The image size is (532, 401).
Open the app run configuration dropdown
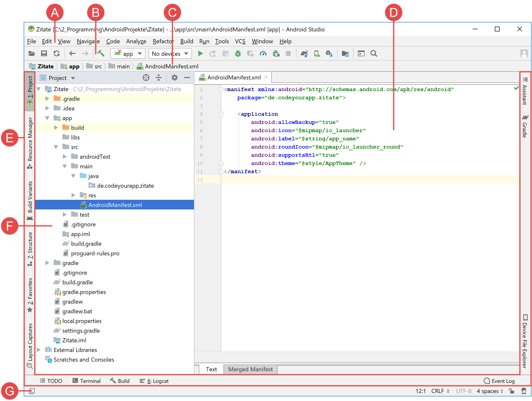click(x=128, y=54)
